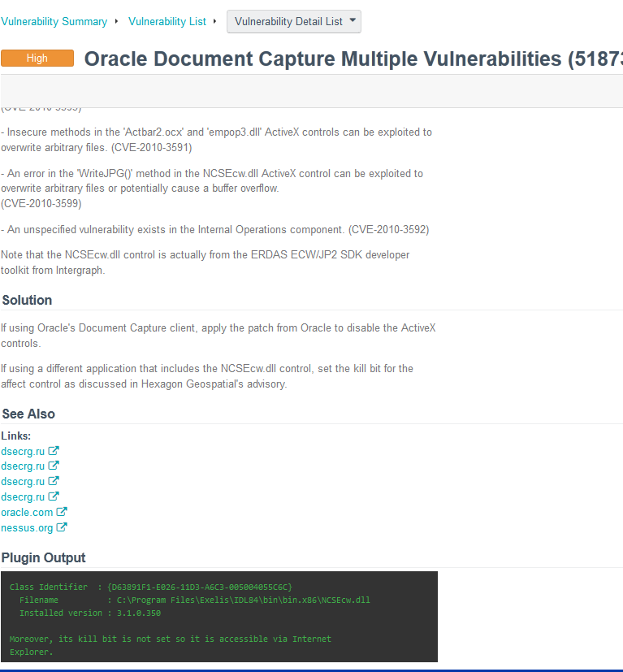Click the dropdown caret beside Vulnerability Detail List
The height and width of the screenshot is (672, 623).
353,20
